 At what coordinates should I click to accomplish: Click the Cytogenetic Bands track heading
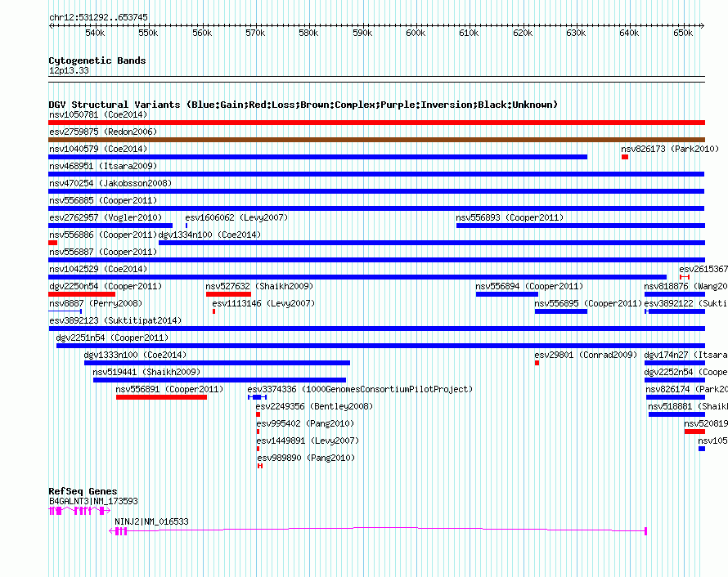(x=97, y=60)
